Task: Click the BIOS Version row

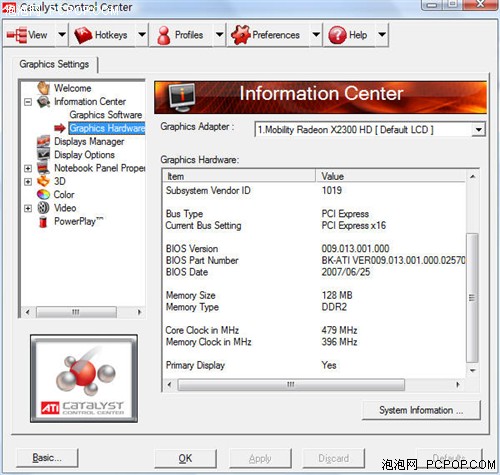Action: [x=314, y=249]
